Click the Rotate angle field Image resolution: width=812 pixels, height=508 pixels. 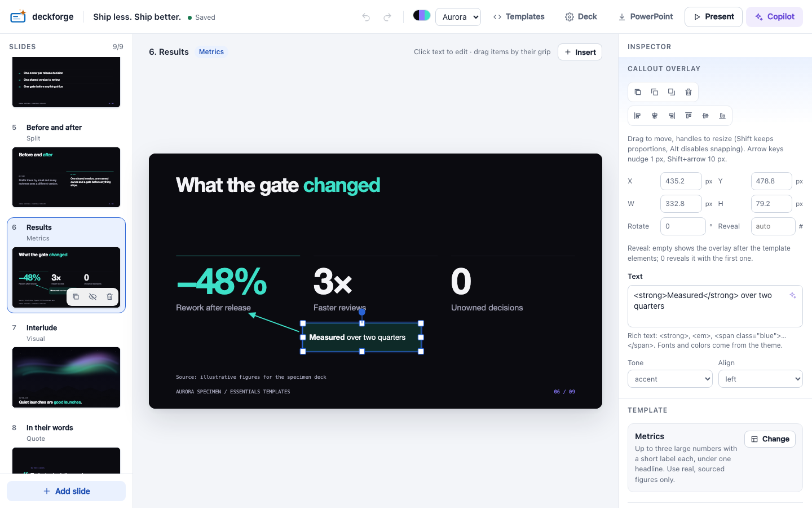[x=683, y=226]
